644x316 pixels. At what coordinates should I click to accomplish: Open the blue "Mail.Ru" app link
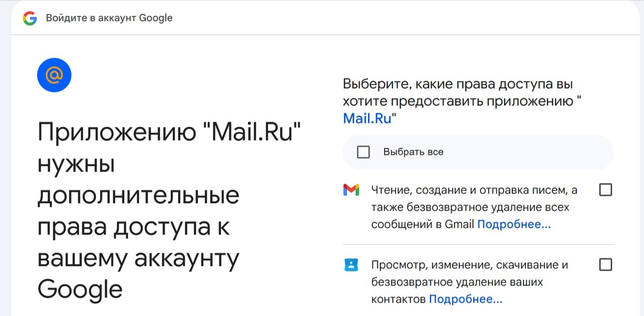(x=367, y=118)
